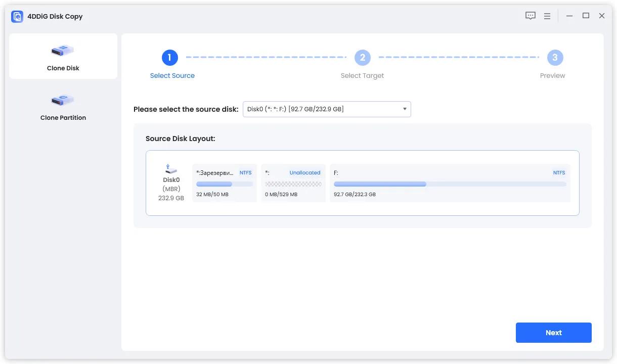The width and height of the screenshot is (617, 364).
Task: Click the 4DDiG Disk Copy logo icon
Action: coord(17,16)
